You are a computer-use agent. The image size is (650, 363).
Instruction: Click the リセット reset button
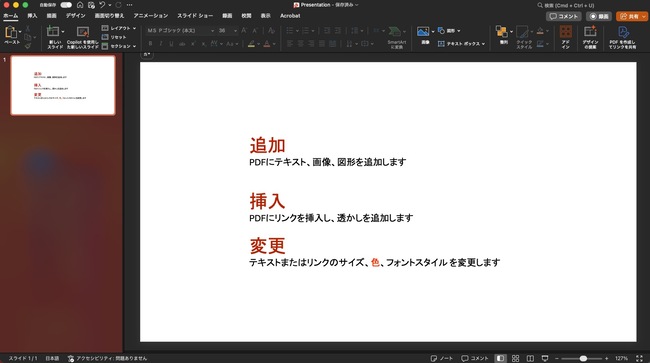point(114,37)
